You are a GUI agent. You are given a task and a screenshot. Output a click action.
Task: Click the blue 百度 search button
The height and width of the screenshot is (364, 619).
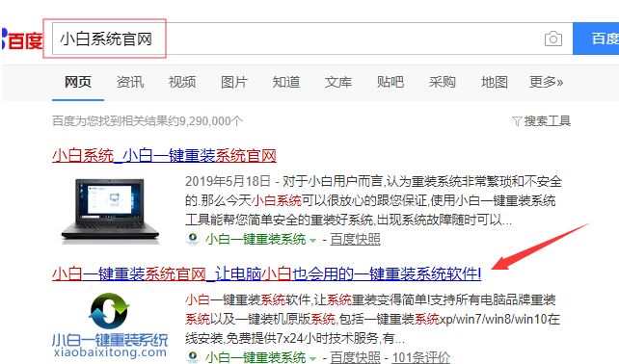click(596, 39)
